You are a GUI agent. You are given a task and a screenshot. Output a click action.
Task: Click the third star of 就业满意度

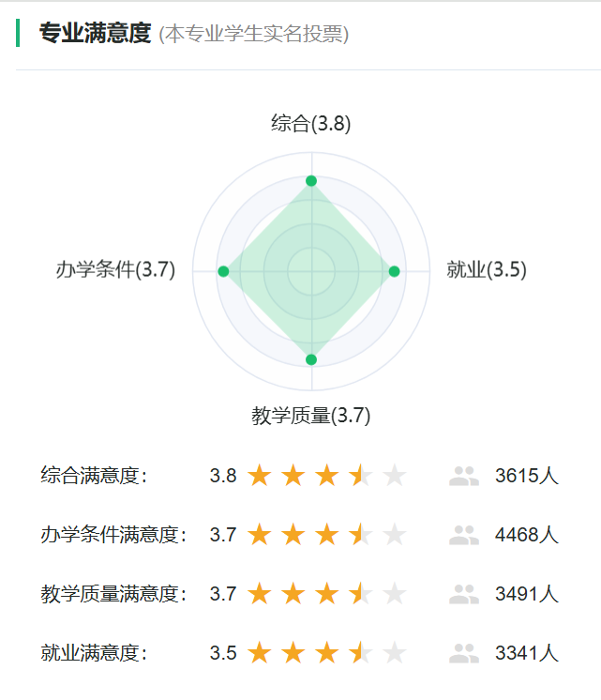tap(327, 653)
